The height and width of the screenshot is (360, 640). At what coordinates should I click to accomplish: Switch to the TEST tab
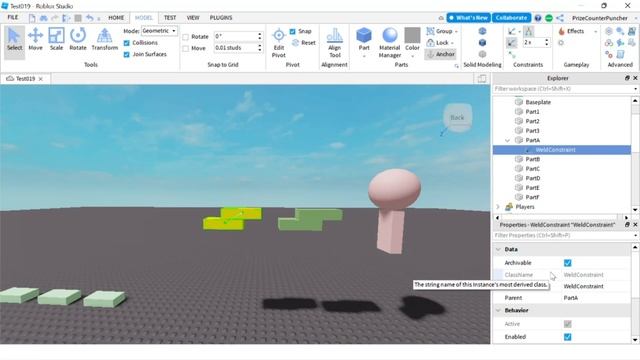(170, 18)
